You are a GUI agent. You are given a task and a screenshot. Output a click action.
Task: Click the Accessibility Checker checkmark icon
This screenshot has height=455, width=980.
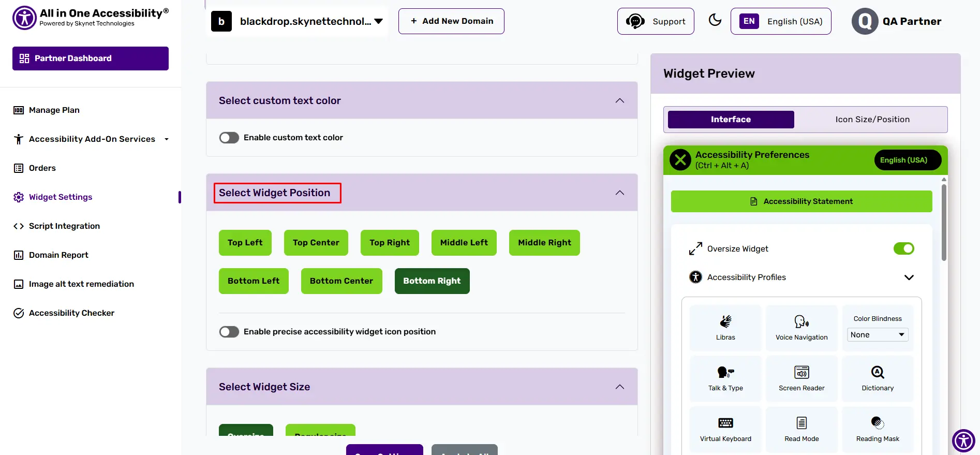coord(19,313)
